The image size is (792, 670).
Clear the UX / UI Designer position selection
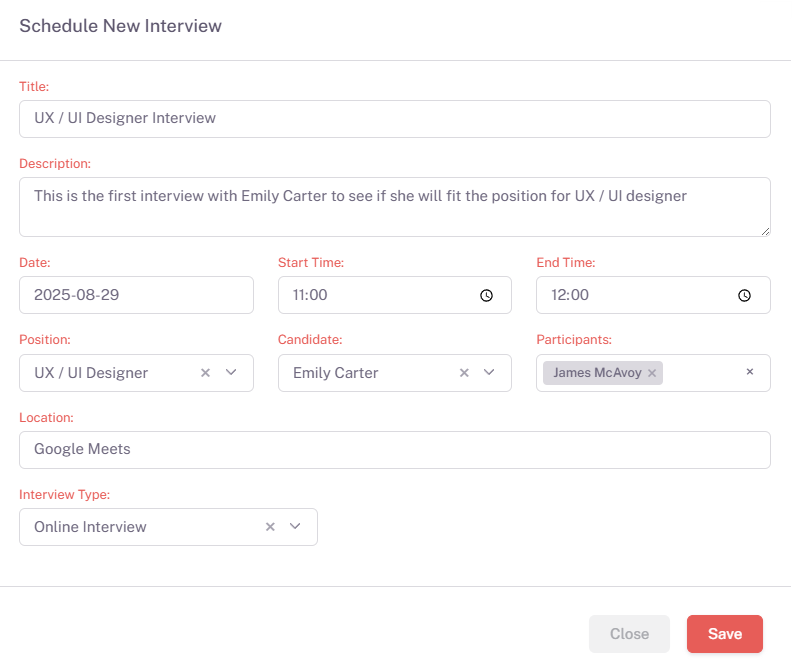[205, 373]
